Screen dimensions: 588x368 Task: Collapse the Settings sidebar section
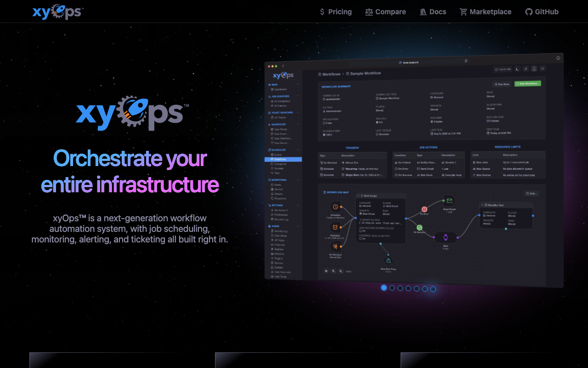tap(298, 205)
